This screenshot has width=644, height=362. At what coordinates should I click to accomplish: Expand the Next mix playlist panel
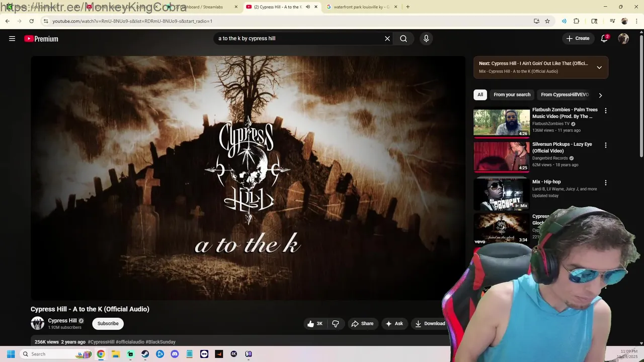tap(599, 67)
